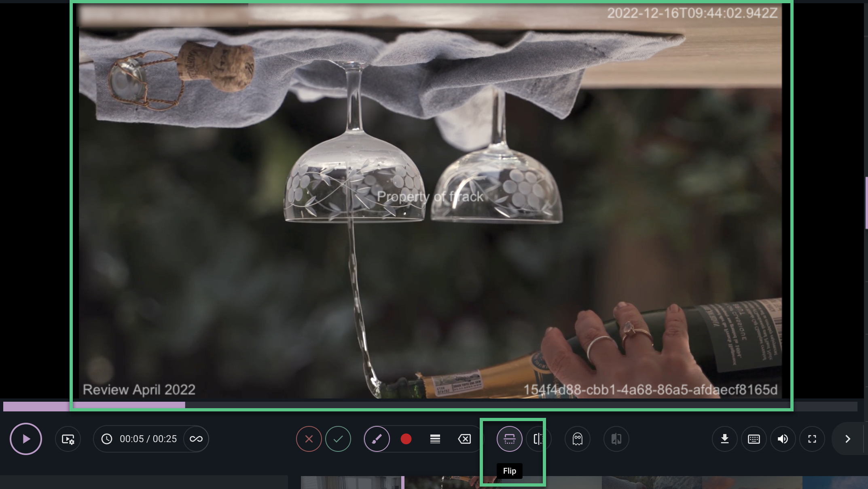This screenshot has width=868, height=489.
Task: Select the brush drawing tool
Action: coord(377,439)
